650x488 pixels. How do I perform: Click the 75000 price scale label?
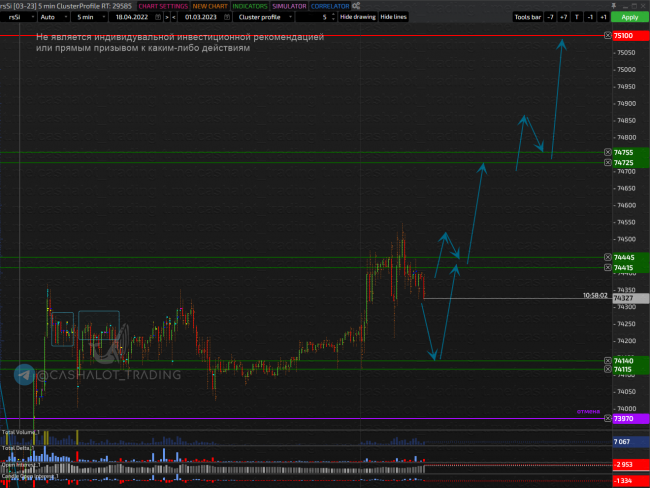coord(626,69)
